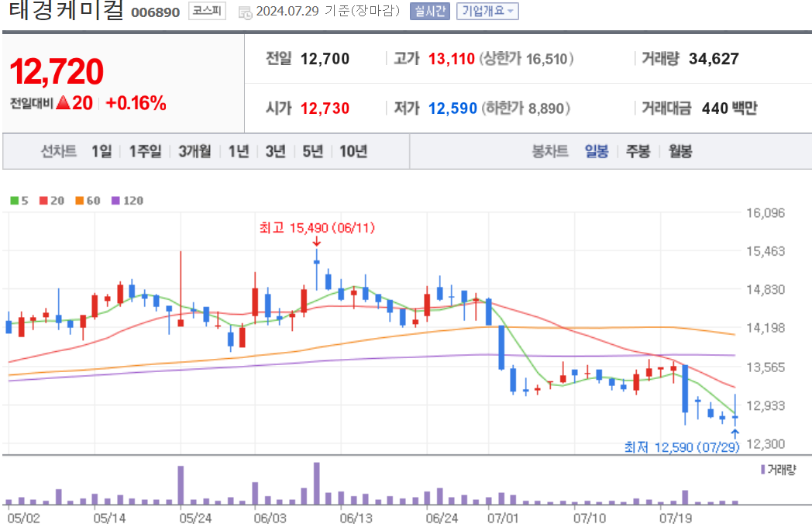The height and width of the screenshot is (524, 812).
Task: Click the 상한가 16,510 text
Action: [526, 59]
